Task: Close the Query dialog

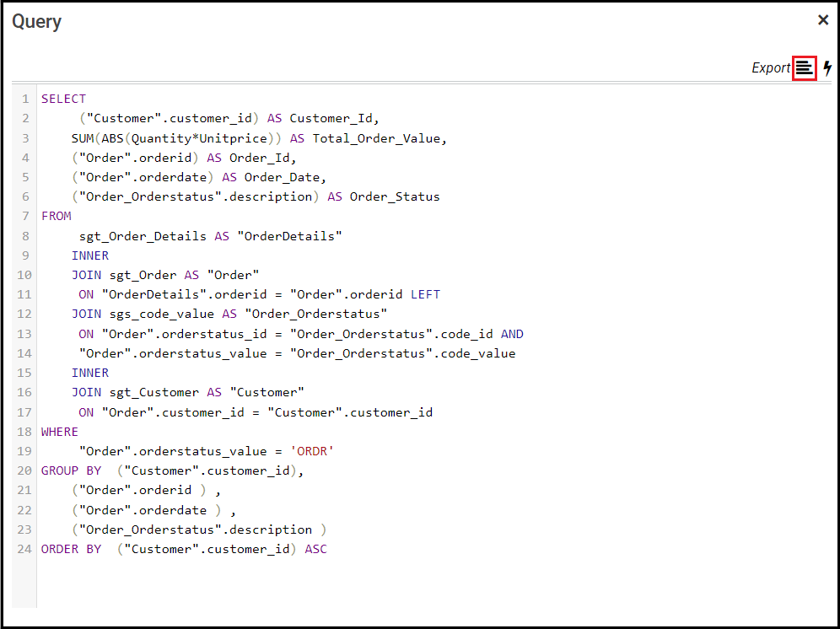Action: pos(823,20)
